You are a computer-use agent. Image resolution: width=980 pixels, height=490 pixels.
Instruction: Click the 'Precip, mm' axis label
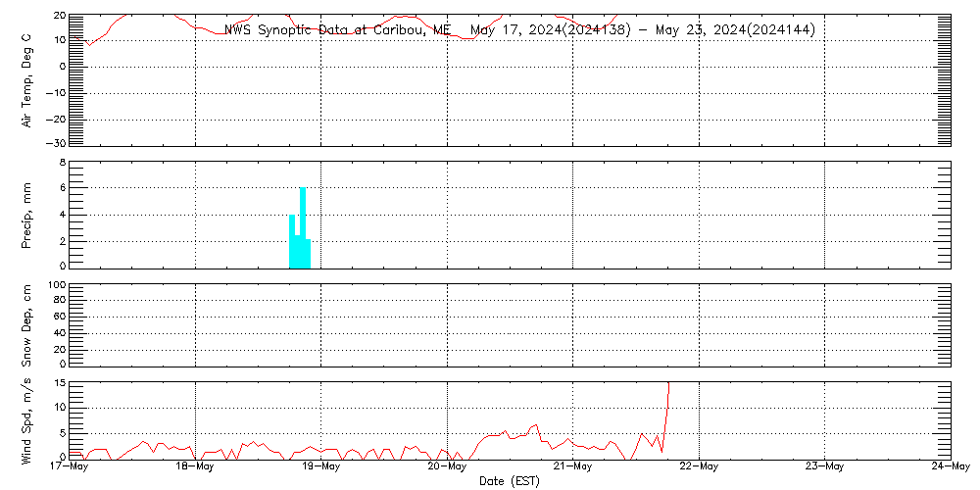27,217
